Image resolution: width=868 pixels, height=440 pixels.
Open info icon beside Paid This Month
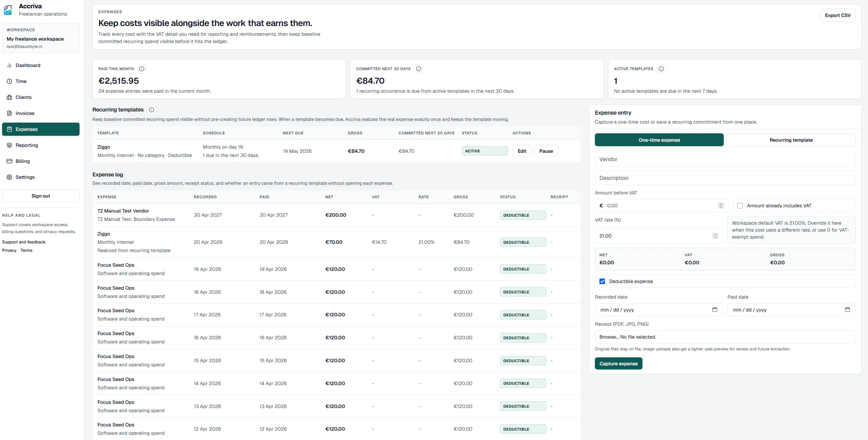tap(142, 69)
